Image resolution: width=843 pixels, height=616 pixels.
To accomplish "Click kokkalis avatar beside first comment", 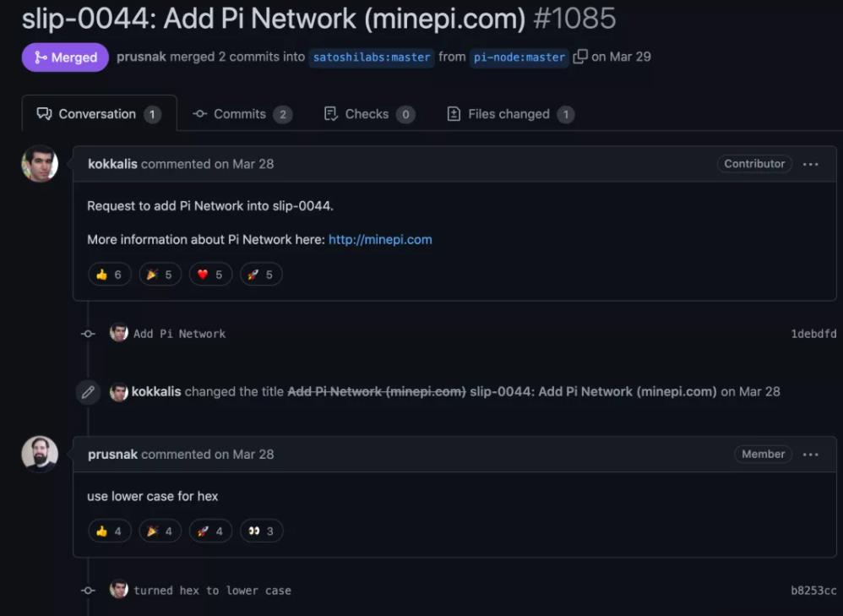I will click(x=40, y=164).
